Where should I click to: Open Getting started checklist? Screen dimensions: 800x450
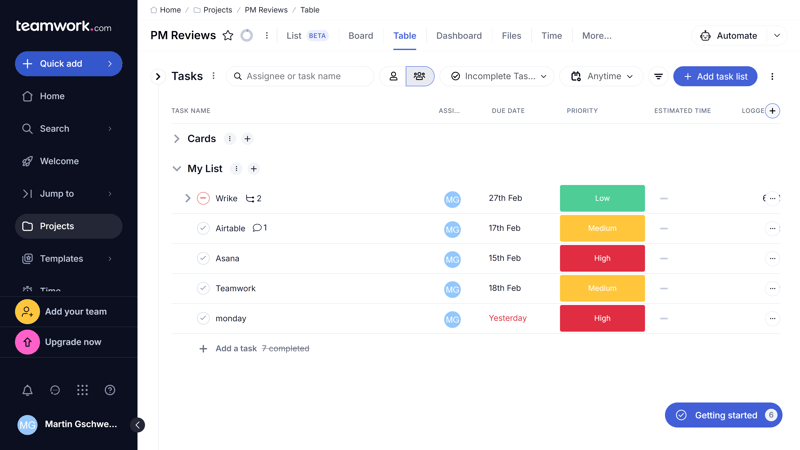point(723,415)
